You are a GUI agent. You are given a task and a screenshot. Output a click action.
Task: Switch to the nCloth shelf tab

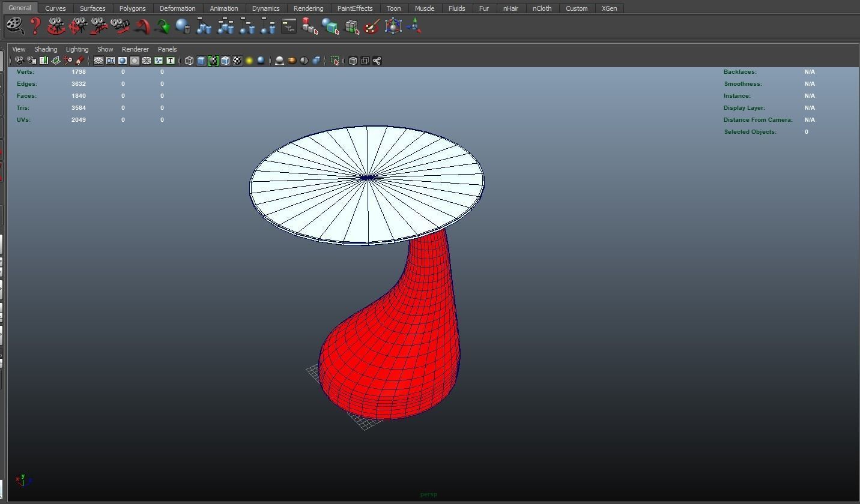coord(542,8)
